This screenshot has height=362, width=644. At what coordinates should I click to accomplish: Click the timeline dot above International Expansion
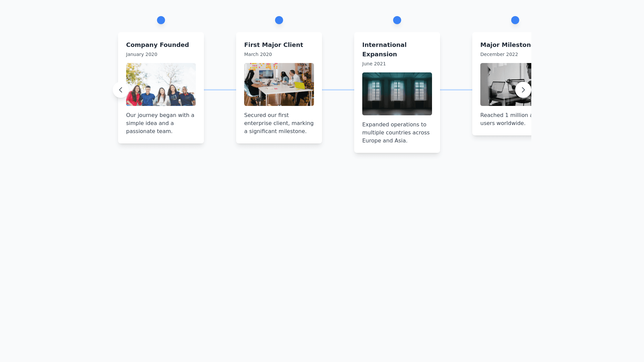397,20
